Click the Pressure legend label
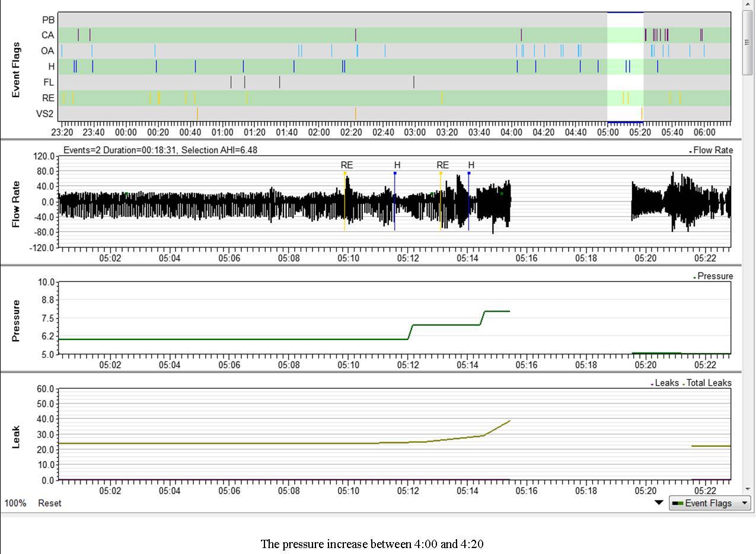 point(715,276)
